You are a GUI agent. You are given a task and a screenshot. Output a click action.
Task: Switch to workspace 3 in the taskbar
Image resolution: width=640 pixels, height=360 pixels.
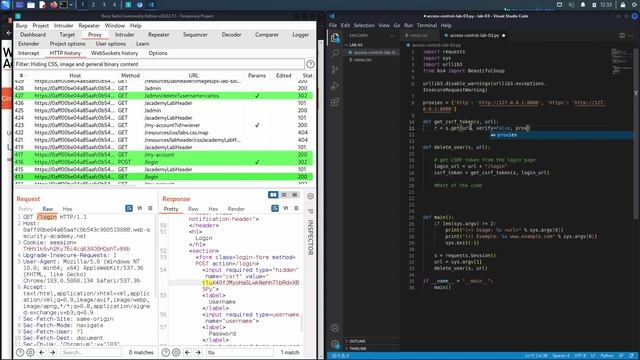tap(103, 5)
